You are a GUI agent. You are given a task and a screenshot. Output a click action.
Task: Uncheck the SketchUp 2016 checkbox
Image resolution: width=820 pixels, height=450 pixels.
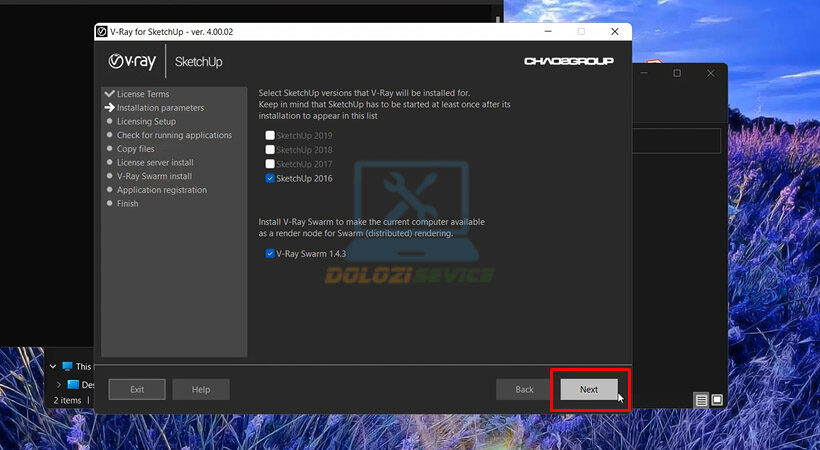pos(270,179)
